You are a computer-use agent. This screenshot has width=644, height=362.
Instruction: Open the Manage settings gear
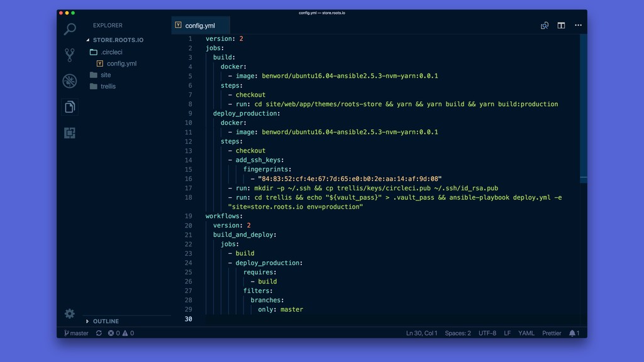pos(70,314)
